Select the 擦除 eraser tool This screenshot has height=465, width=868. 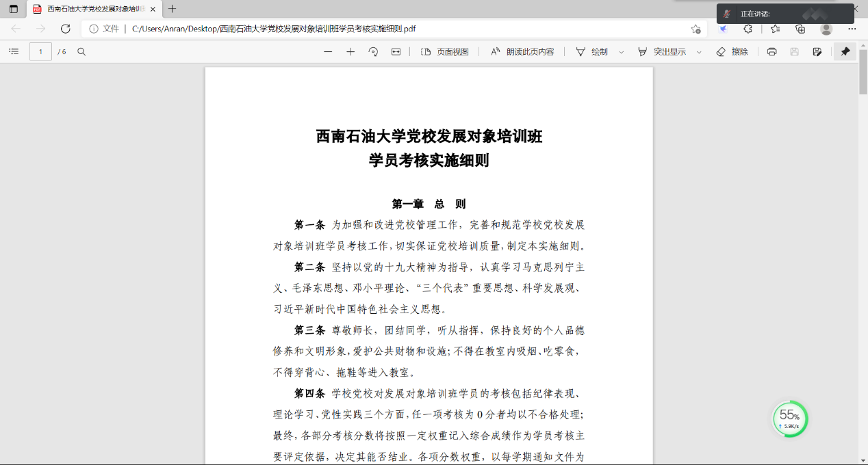[732, 51]
